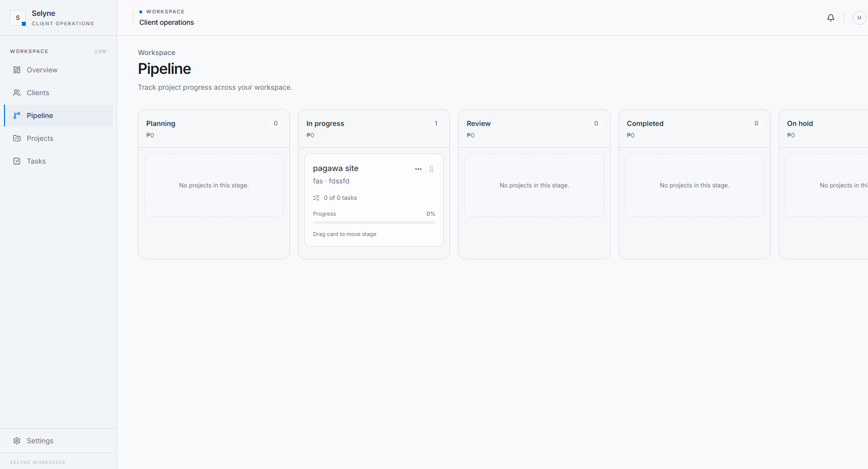
Task: Open the user avatar menu
Action: [859, 18]
